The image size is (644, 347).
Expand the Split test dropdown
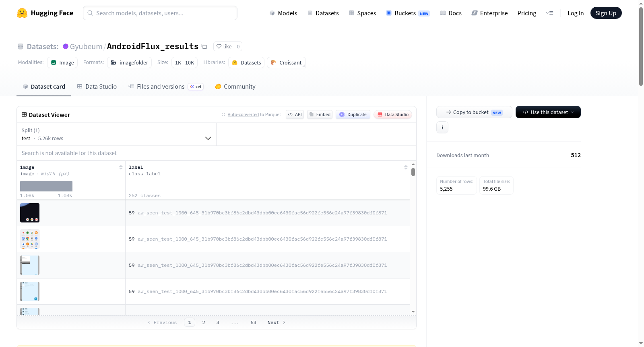(x=116, y=134)
